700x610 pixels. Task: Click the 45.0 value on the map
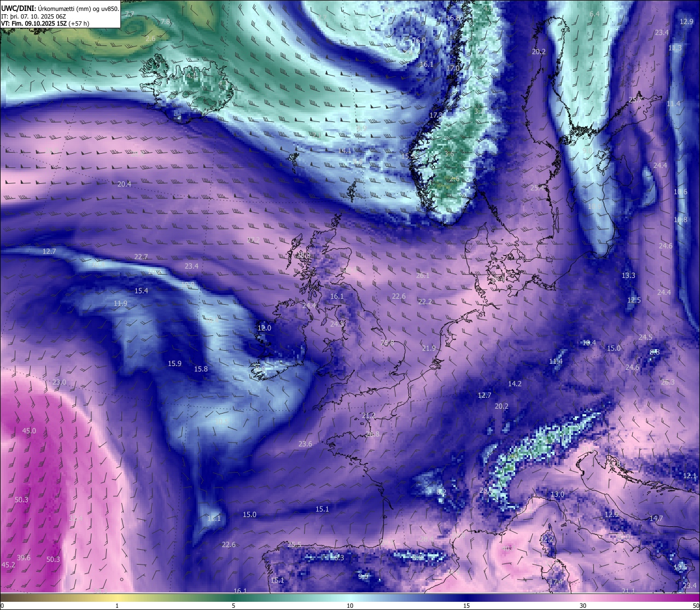point(29,431)
